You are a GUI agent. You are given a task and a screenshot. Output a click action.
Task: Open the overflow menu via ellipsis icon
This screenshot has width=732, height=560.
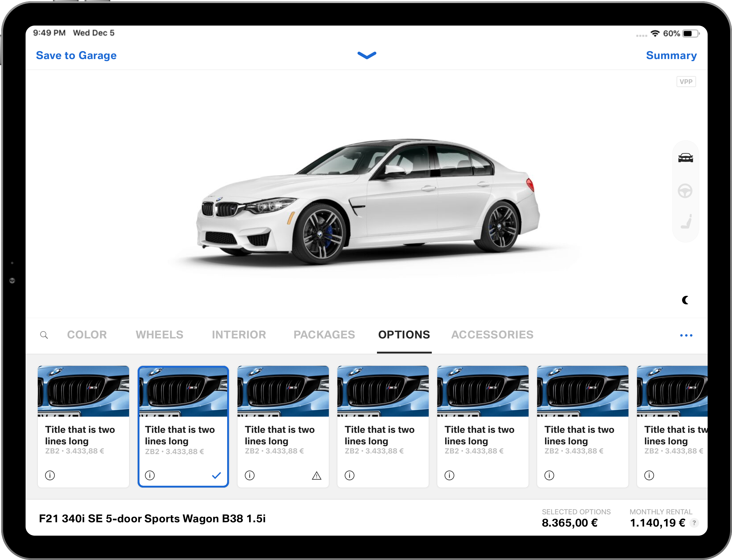click(686, 335)
